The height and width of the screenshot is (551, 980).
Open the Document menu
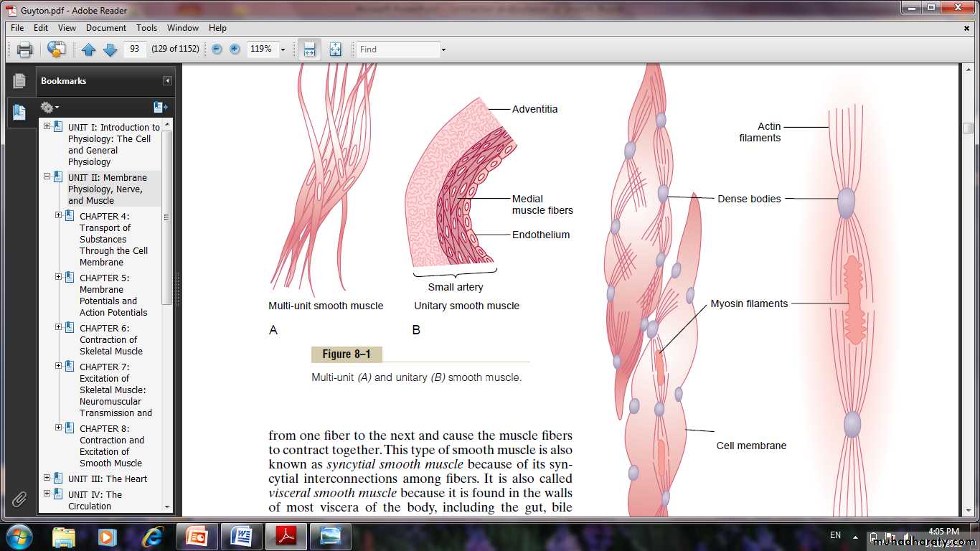point(106,28)
